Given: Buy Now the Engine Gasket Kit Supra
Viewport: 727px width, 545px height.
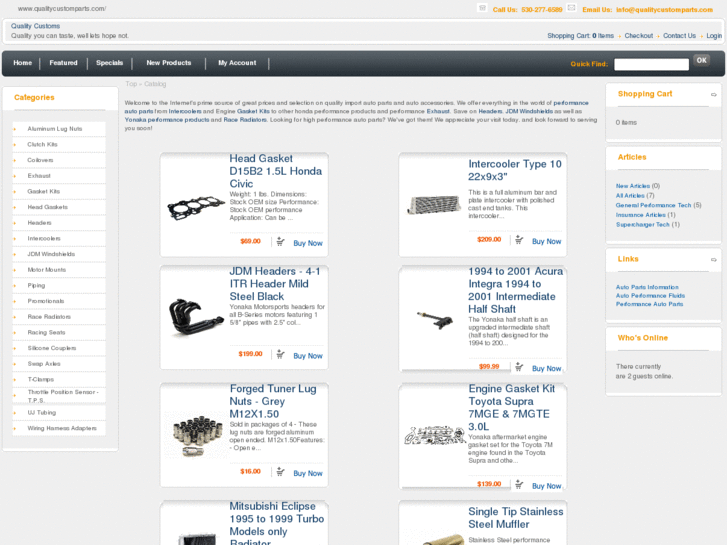Looking at the screenshot, I should click(547, 486).
